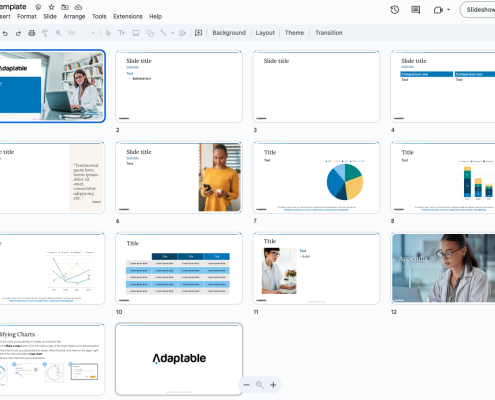Open the Arrange menu
The width and height of the screenshot is (495, 400).
click(74, 16)
